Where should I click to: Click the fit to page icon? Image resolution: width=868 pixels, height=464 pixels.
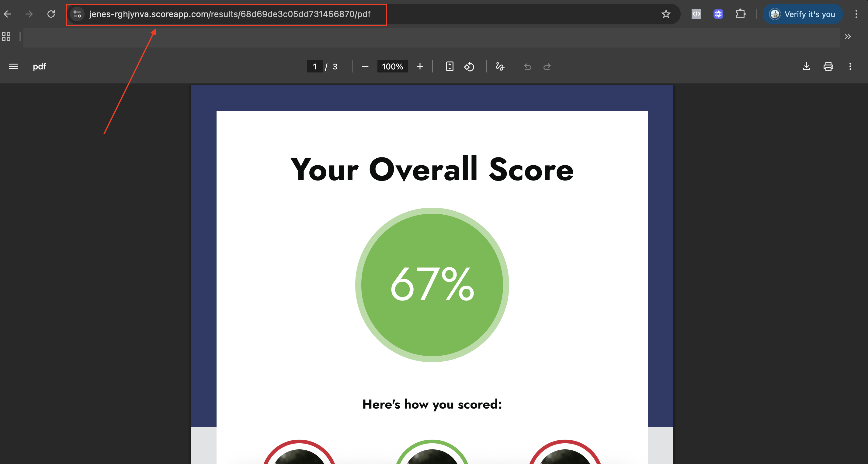(450, 66)
